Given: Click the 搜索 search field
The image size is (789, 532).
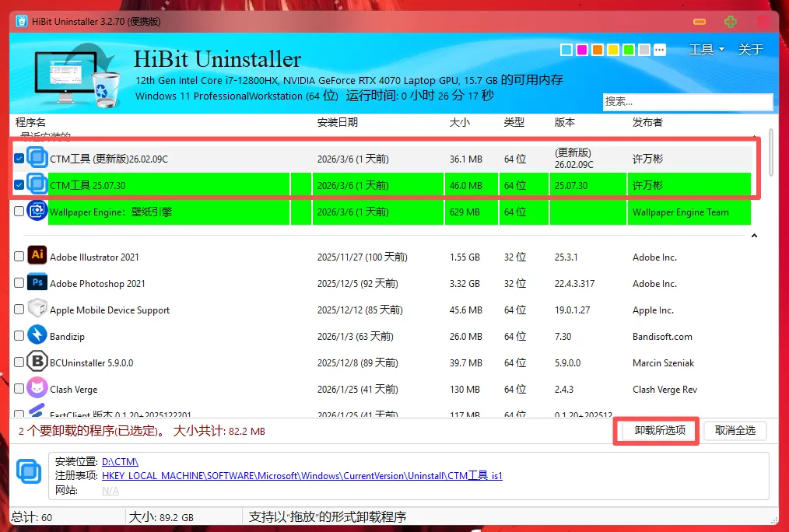Looking at the screenshot, I should [688, 102].
